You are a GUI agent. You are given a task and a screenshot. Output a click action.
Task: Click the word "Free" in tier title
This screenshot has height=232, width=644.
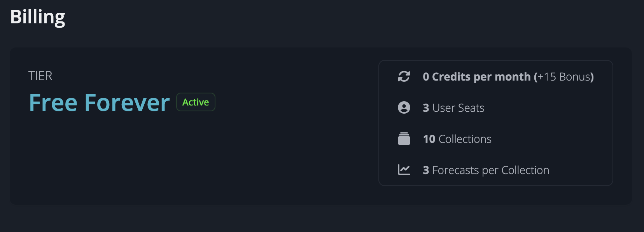click(x=53, y=103)
